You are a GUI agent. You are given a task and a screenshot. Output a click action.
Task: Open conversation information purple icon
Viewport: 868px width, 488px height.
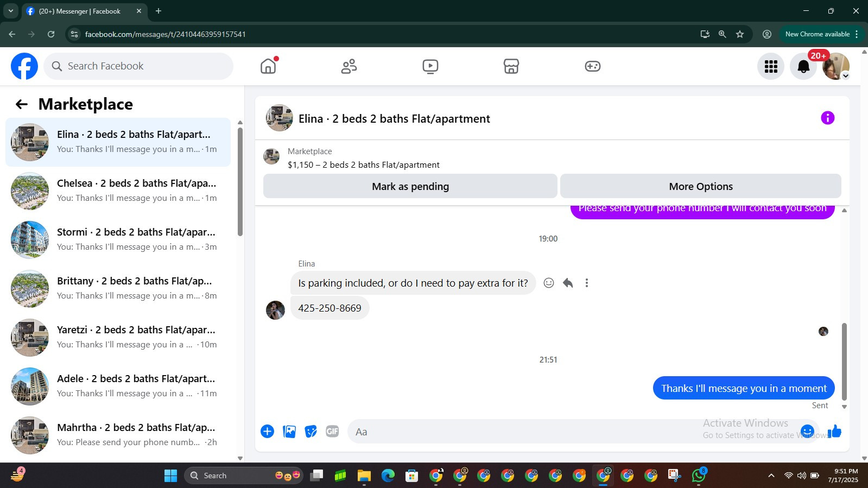tap(827, 118)
